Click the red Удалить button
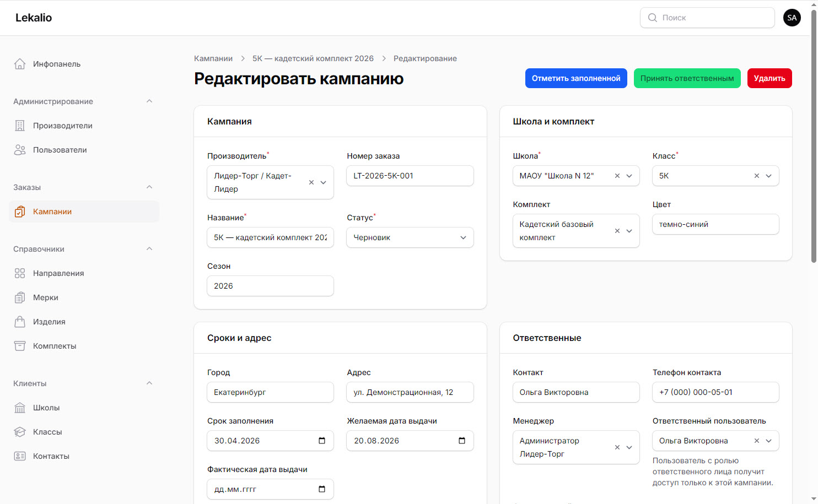 (x=769, y=78)
